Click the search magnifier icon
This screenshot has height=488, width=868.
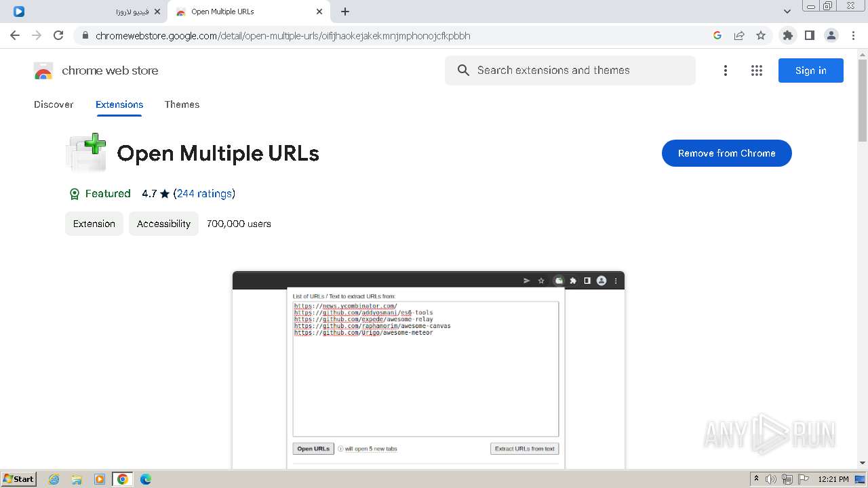click(x=463, y=70)
